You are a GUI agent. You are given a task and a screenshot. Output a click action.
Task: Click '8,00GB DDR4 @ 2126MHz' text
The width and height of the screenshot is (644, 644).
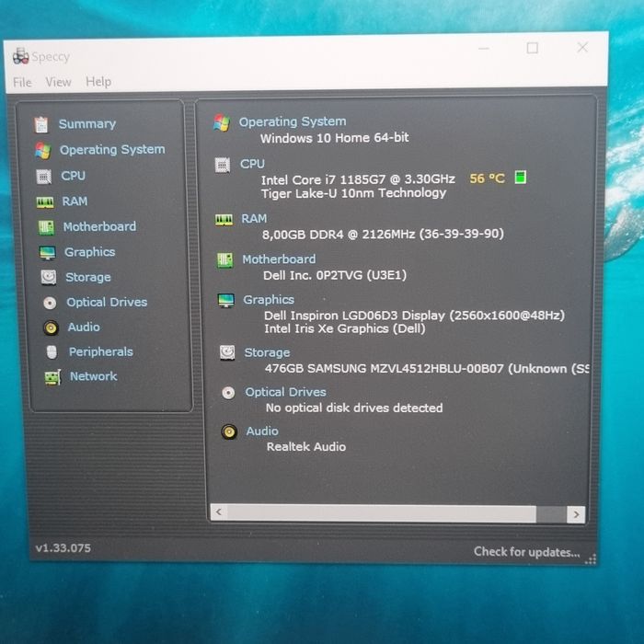339,234
